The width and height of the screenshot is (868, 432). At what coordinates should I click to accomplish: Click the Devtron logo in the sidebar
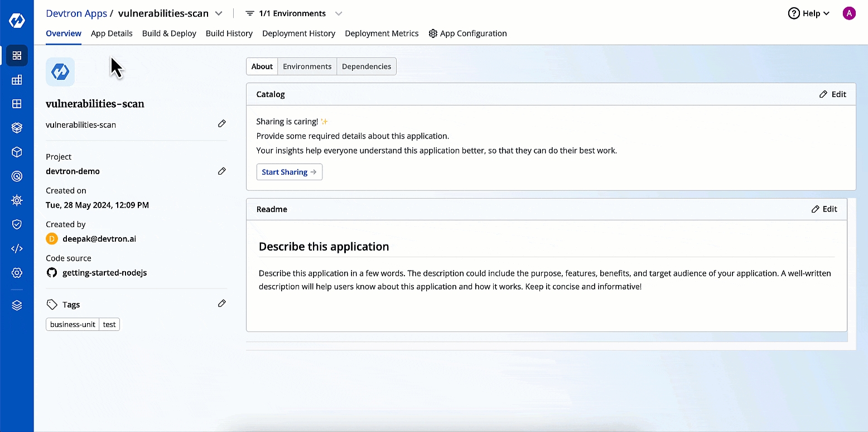coord(17,21)
